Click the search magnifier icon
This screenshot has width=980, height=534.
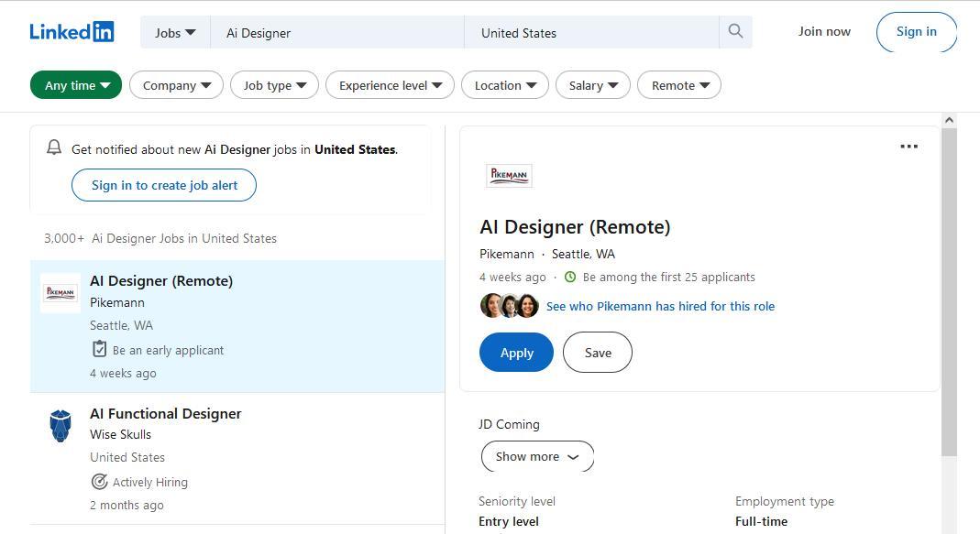coord(735,31)
